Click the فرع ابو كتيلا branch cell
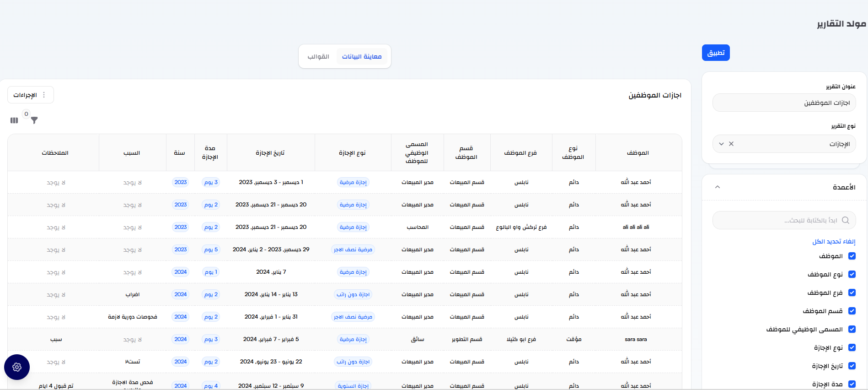 521,339
